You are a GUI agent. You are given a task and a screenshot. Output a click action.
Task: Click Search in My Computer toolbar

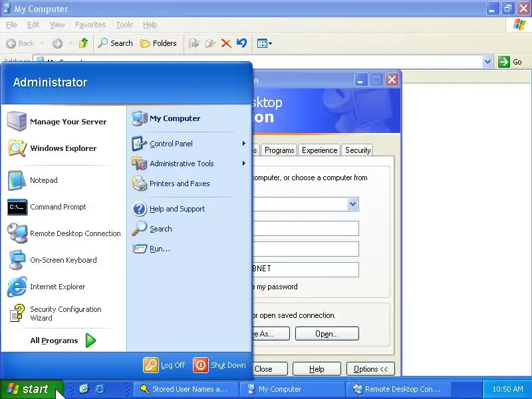pyautogui.click(x=115, y=43)
